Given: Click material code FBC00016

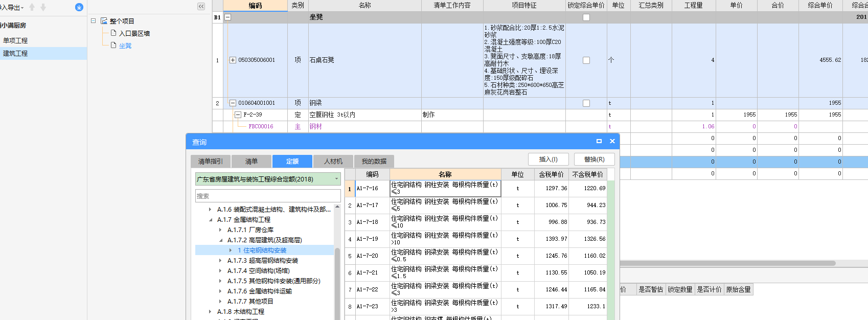Looking at the screenshot, I should [261, 126].
